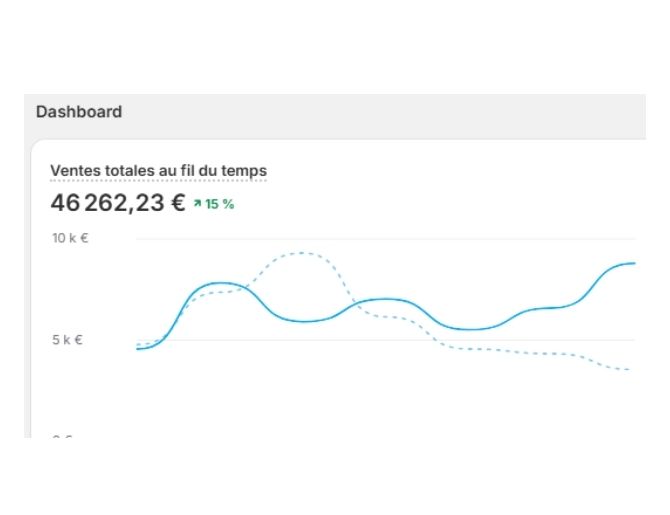Click the 10 k € axis label
Screen dimensions: 670x515
[70, 238]
